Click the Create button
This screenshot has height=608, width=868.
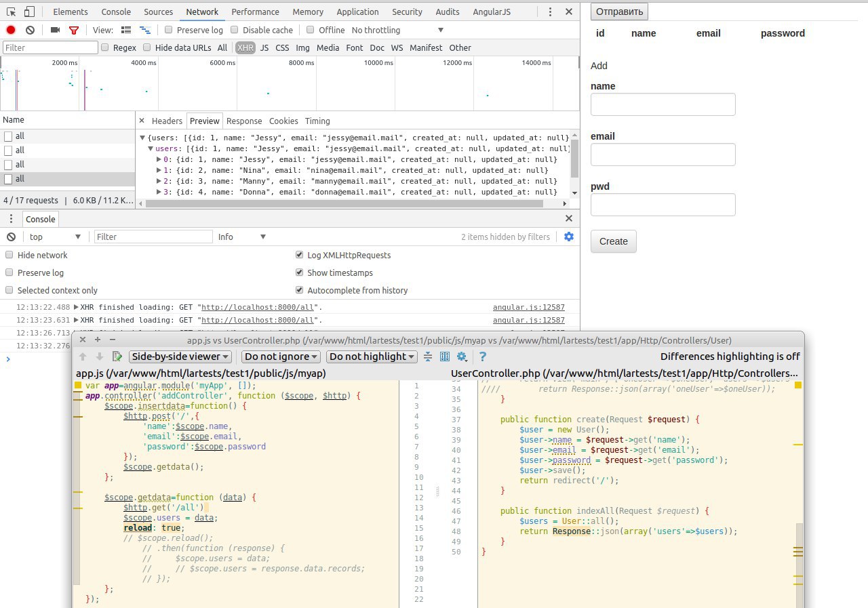pos(613,241)
